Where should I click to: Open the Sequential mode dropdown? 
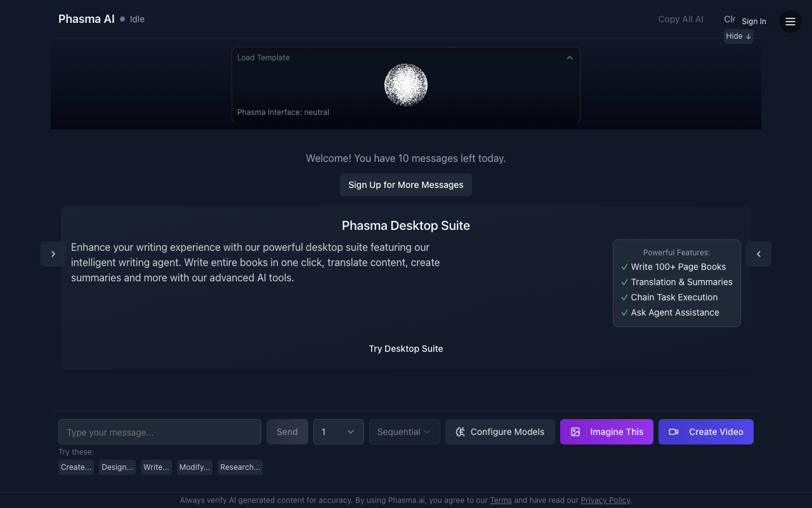pos(404,432)
